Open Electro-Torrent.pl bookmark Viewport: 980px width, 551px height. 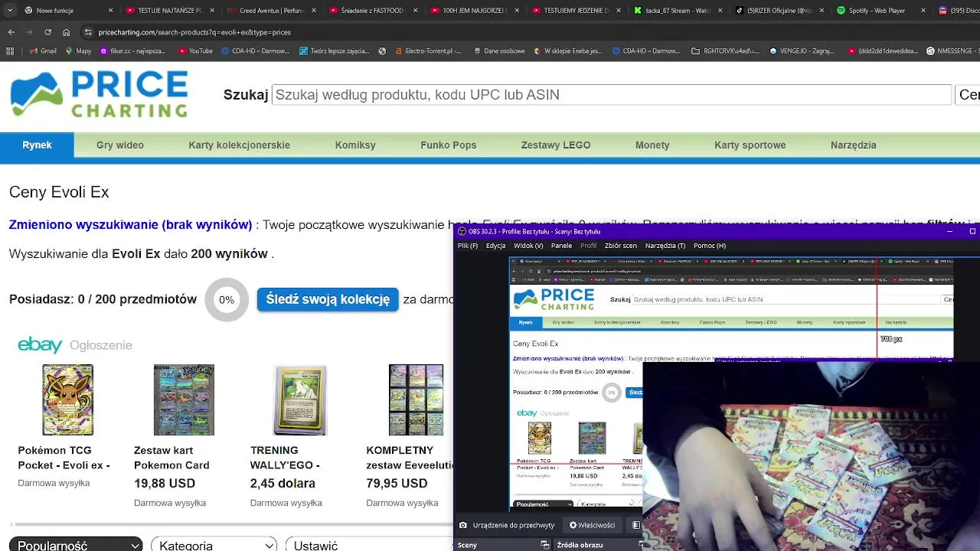click(427, 51)
